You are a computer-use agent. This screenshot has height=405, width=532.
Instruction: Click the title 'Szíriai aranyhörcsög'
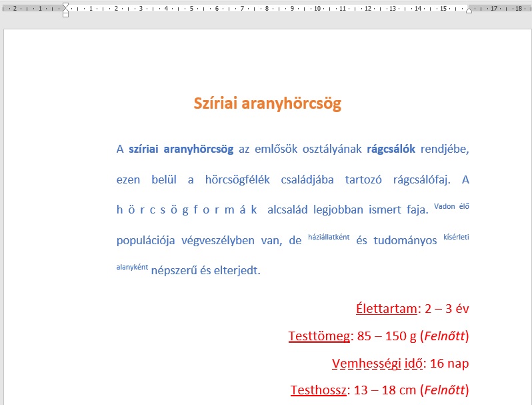click(x=267, y=103)
